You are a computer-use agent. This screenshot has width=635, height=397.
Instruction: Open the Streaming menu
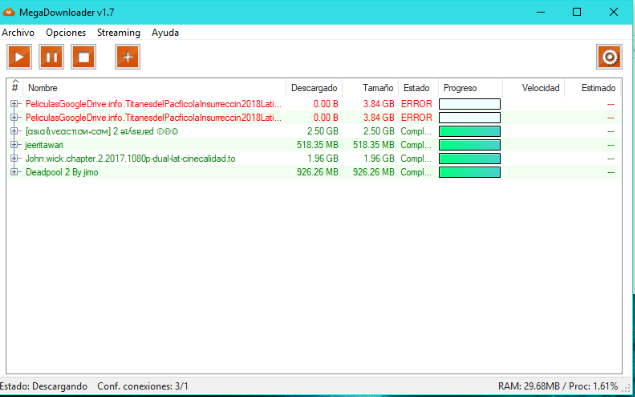click(x=118, y=32)
